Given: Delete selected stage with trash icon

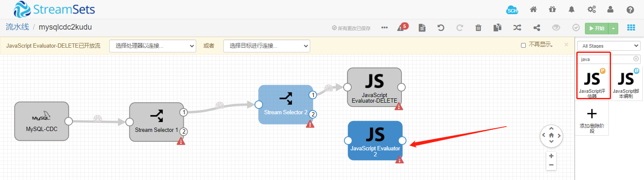Looking at the screenshot, I should [479, 28].
